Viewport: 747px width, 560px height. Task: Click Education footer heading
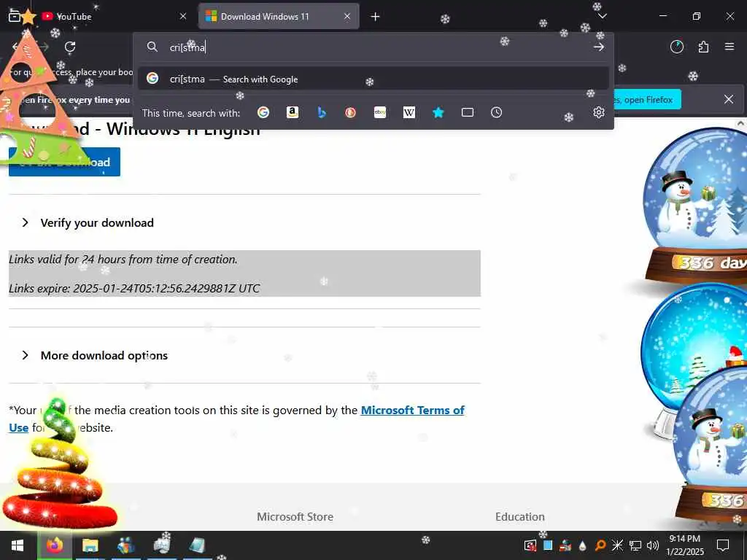click(519, 517)
